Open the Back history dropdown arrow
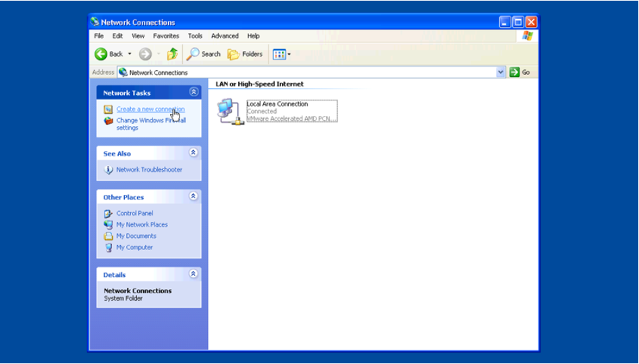This screenshot has height=364, width=639. (x=130, y=54)
